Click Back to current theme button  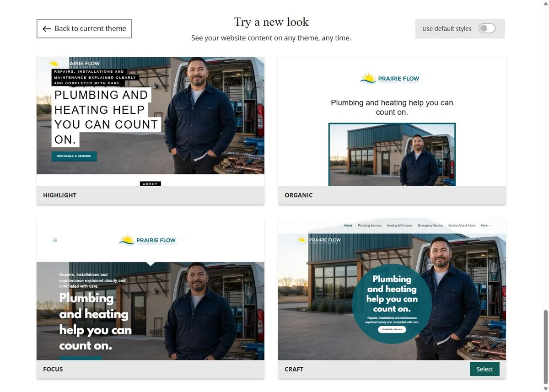pyautogui.click(x=84, y=28)
